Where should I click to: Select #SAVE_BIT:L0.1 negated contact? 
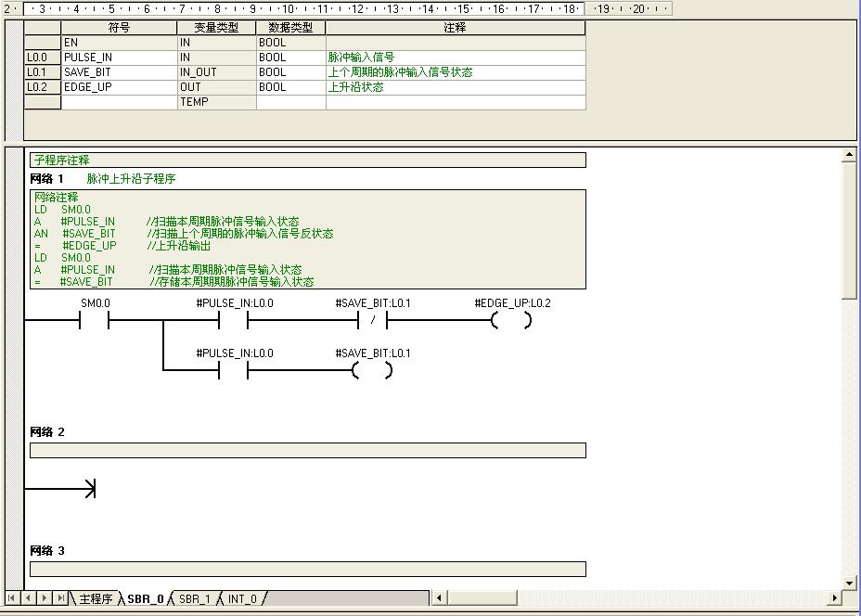coord(372,319)
